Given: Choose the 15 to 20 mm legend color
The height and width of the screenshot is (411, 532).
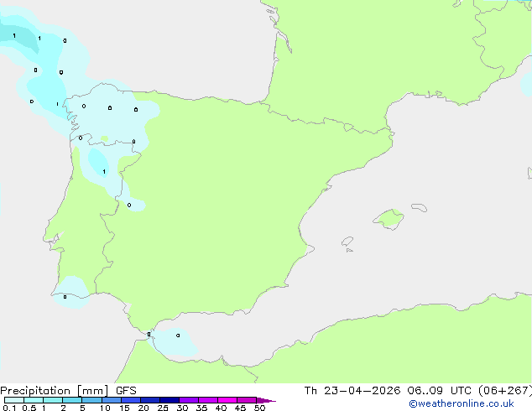Looking at the screenshot, I should 131,400.
